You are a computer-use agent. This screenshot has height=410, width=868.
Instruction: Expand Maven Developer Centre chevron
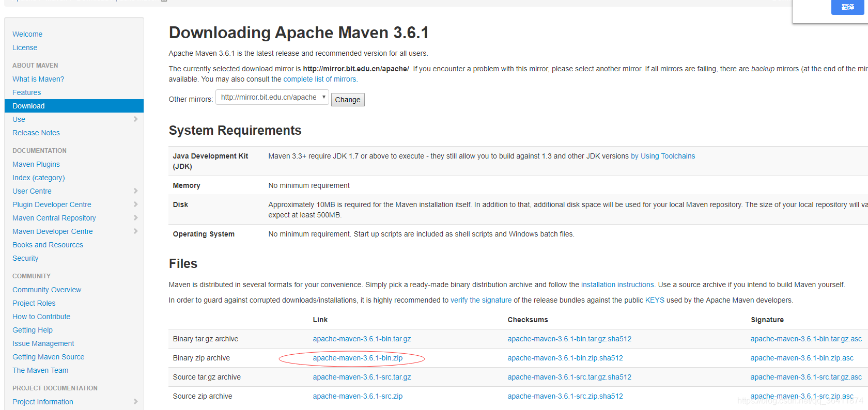click(x=135, y=231)
